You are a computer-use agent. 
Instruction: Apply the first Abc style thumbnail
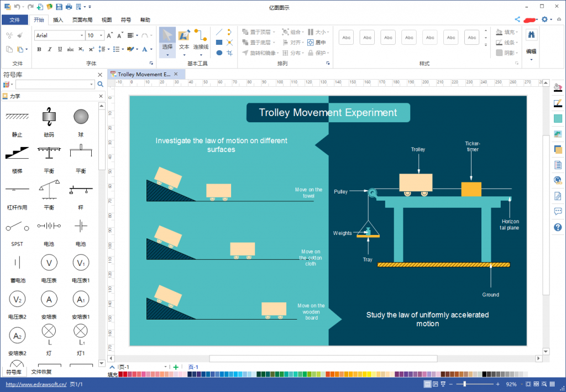click(346, 37)
